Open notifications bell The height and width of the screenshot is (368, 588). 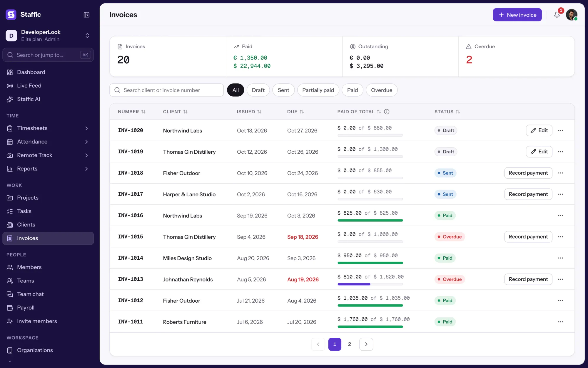pos(557,15)
